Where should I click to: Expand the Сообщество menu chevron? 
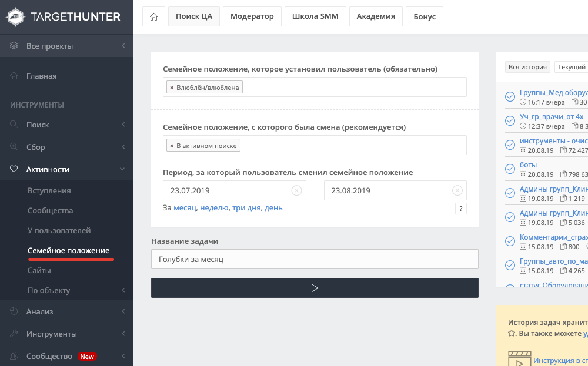tap(123, 356)
